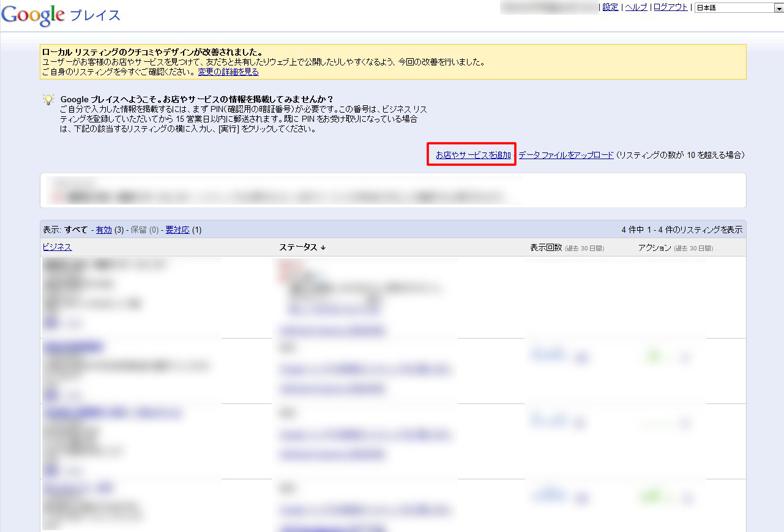Screen dimensions: 784x532
Task: Click the 表示回数 column header
Action: [546, 247]
